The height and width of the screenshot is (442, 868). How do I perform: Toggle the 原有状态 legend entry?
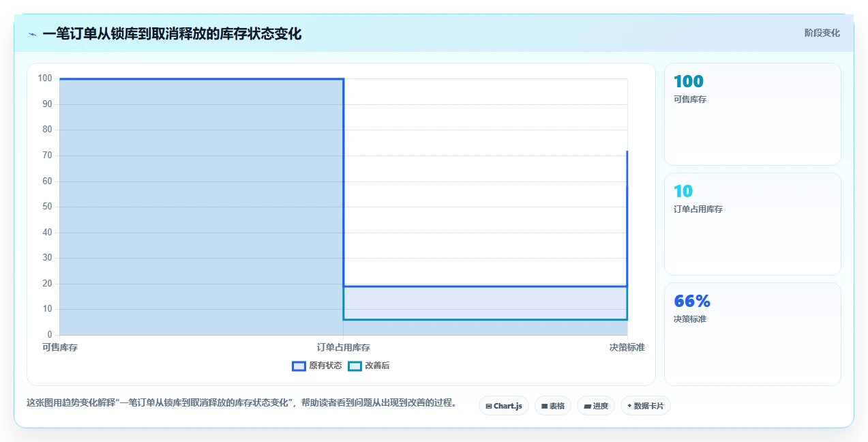pos(317,366)
